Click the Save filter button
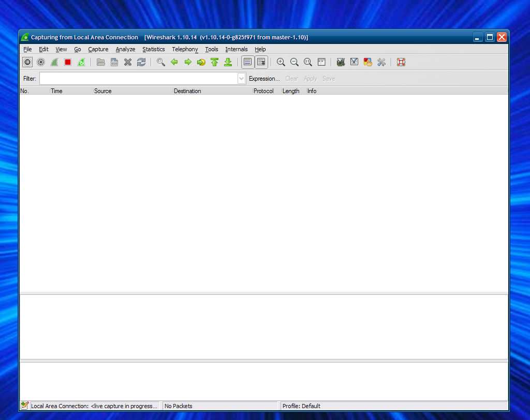The width and height of the screenshot is (530, 420). [x=329, y=79]
